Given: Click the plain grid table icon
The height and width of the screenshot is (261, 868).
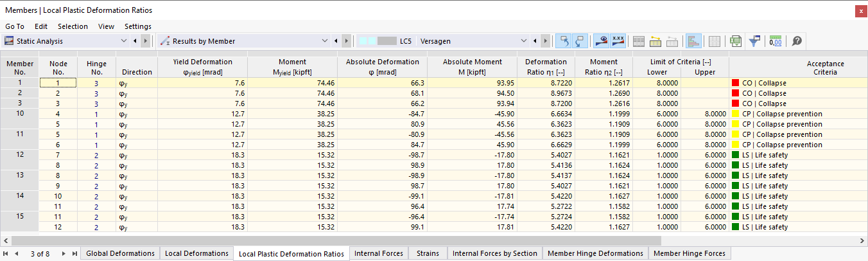Looking at the screenshot, I should (714, 41).
